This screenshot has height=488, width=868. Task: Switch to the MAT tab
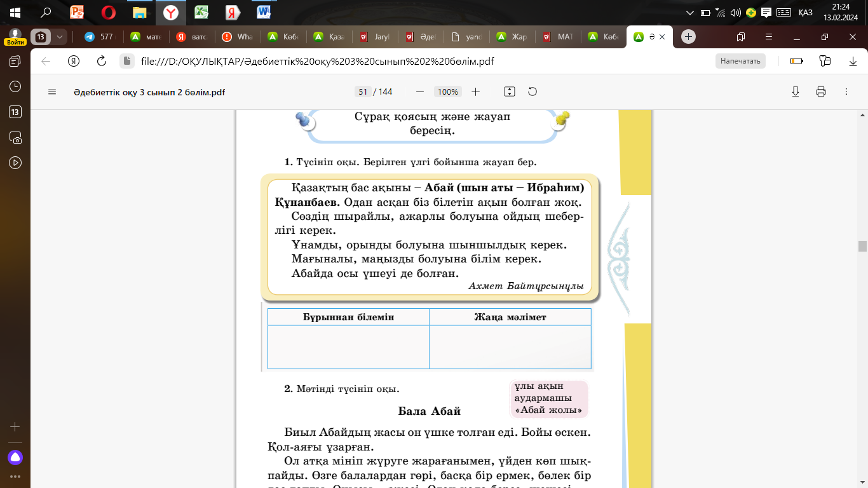[558, 37]
